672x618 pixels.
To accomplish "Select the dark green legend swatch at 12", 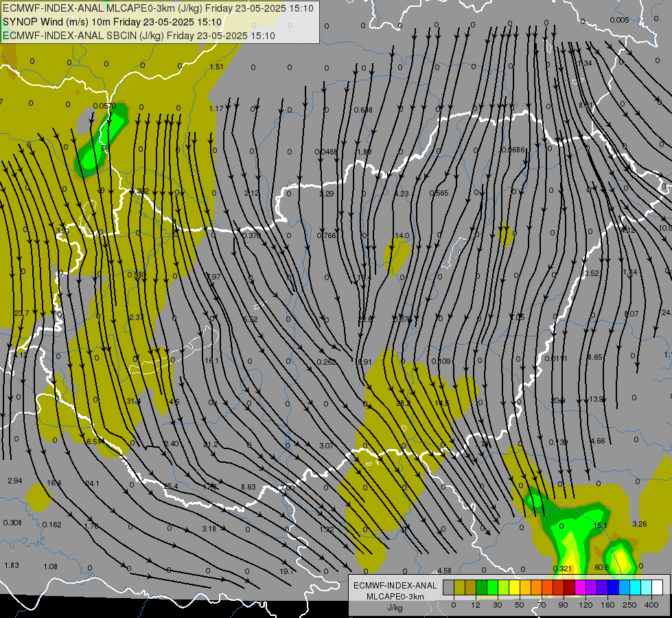I will tap(482, 587).
